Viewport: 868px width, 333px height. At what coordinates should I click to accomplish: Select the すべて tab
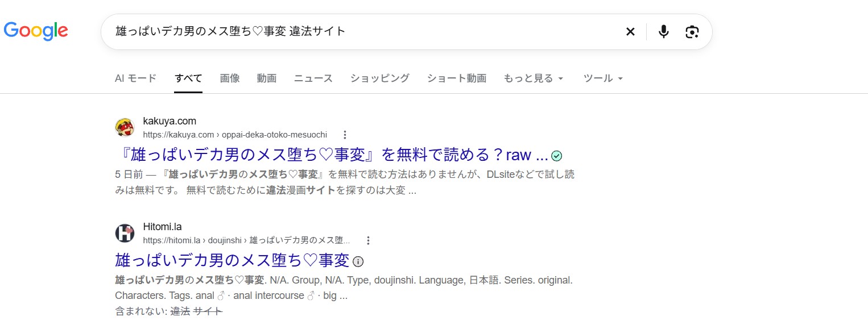[x=188, y=78]
